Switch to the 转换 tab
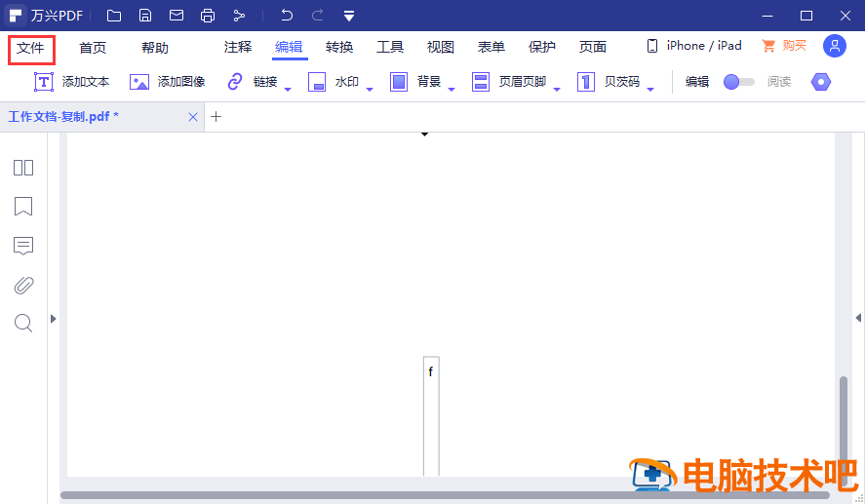 click(339, 48)
